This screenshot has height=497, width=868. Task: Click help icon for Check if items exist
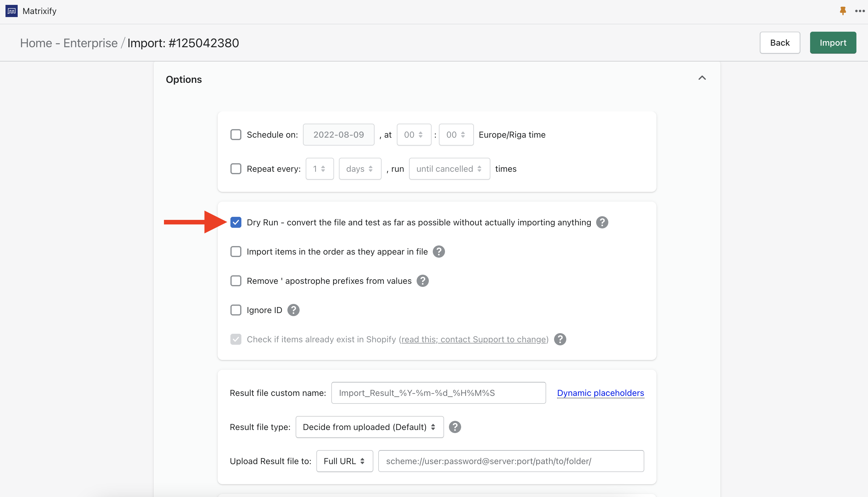pos(560,340)
